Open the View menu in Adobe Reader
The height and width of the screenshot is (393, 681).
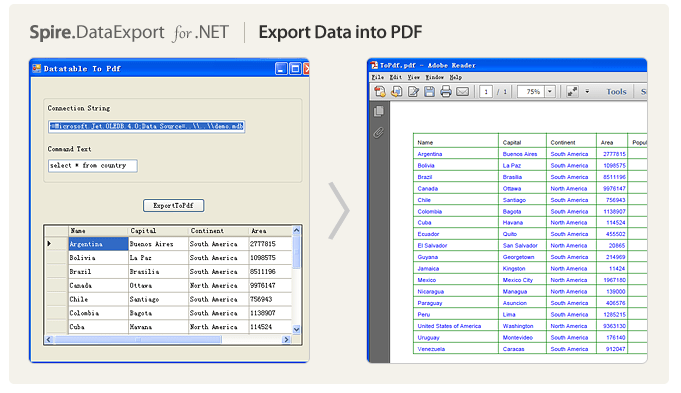(413, 77)
